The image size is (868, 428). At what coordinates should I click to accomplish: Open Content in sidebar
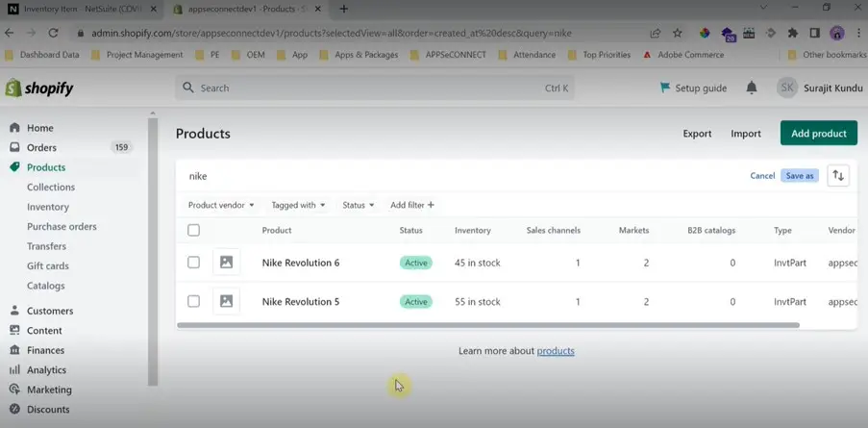pyautogui.click(x=44, y=331)
